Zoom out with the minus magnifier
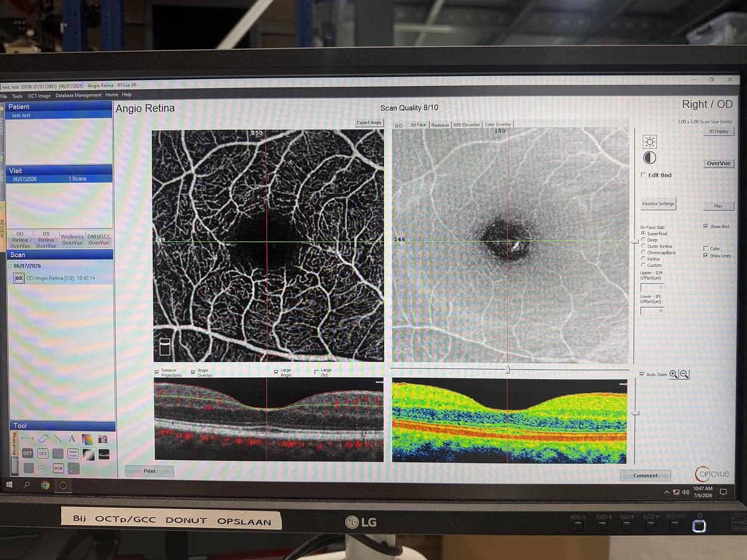Image resolution: width=747 pixels, height=560 pixels. point(684,374)
